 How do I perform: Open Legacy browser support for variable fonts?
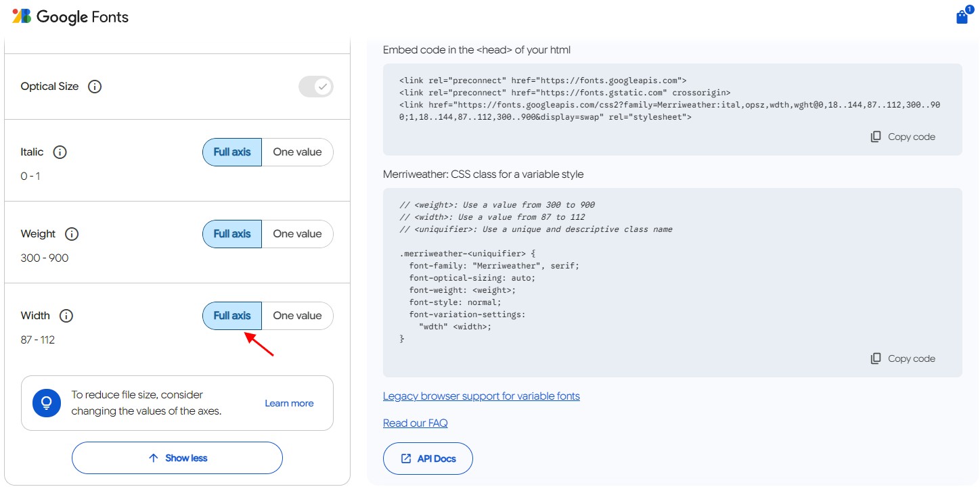[481, 396]
